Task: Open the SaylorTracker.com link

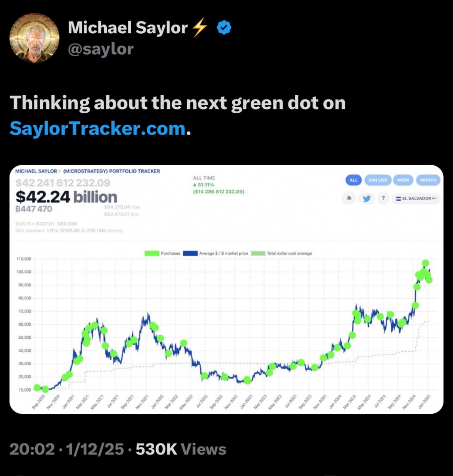Action: (98, 129)
